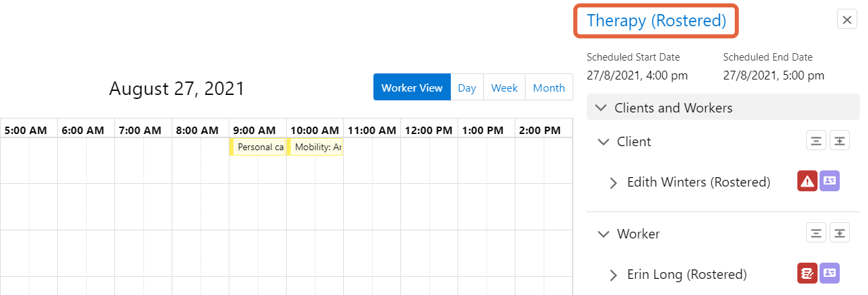868x295 pixels.
Task: Switch to the Month view
Action: [x=549, y=88]
